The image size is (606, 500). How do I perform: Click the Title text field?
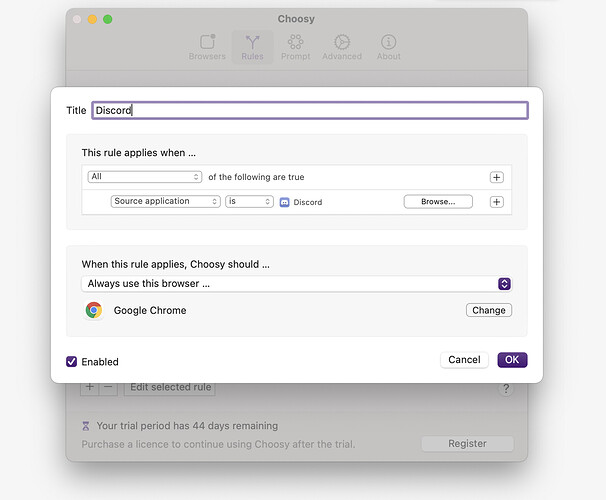[309, 111]
